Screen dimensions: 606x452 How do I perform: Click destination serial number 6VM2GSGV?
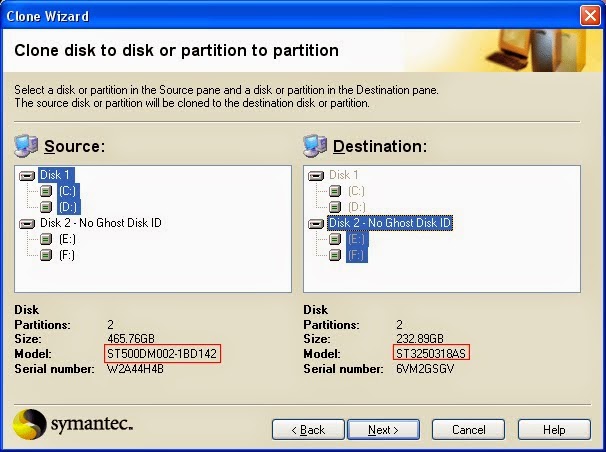pos(425,369)
